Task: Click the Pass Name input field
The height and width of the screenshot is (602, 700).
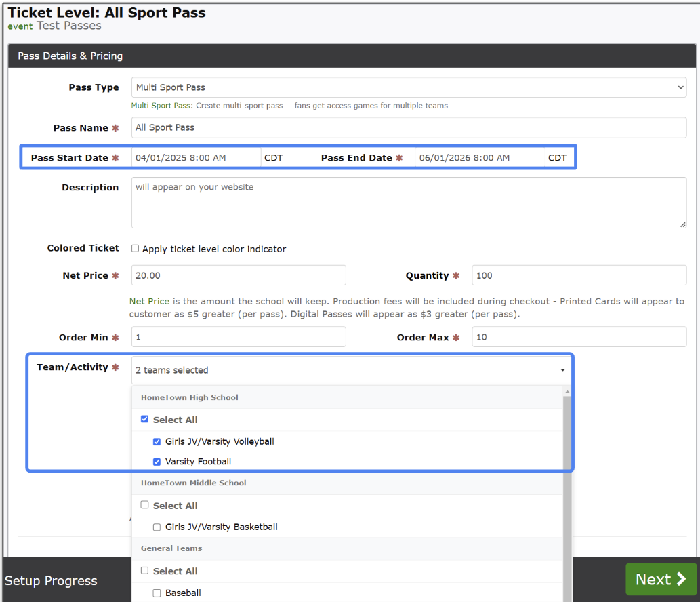Action: point(409,127)
